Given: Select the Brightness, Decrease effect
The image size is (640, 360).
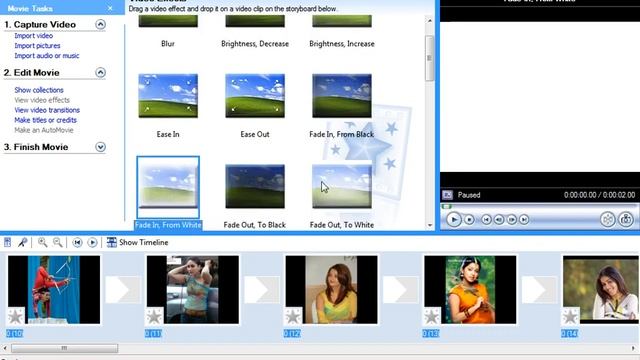Looking at the screenshot, I should point(255,21).
